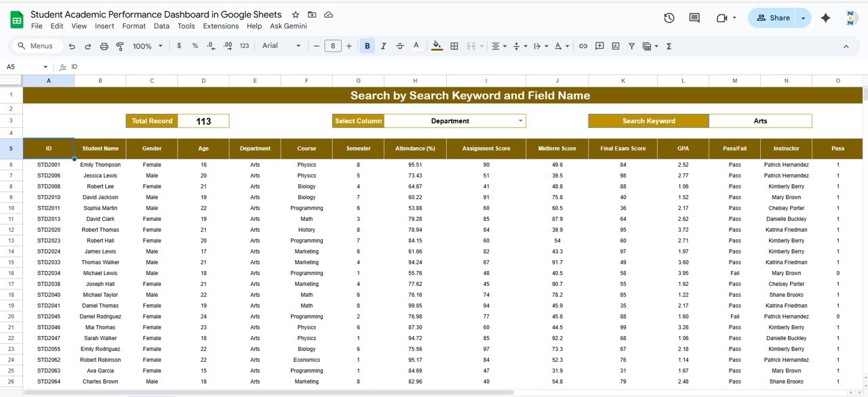Toggle Italic formatting

[x=384, y=46]
